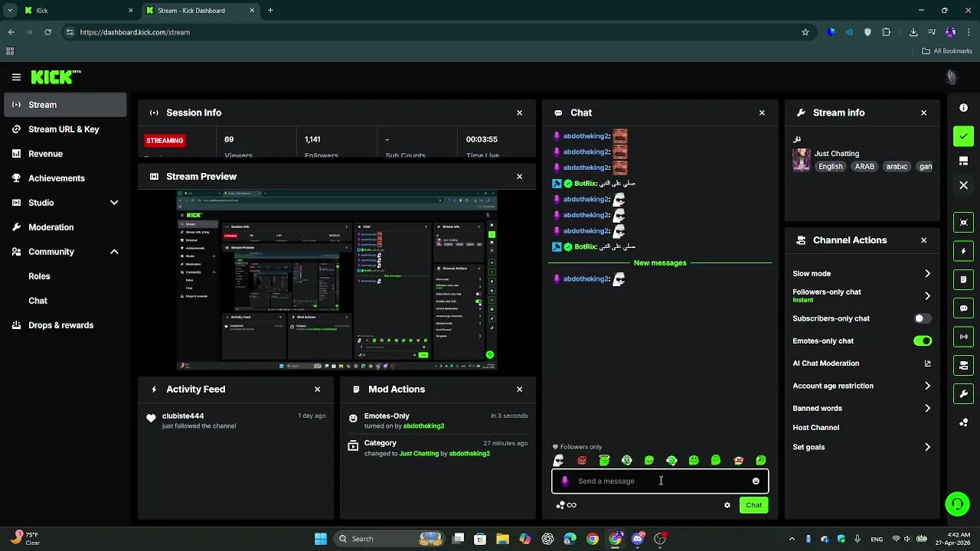Expand Account age restriction options
980x551 pixels.
pyautogui.click(x=927, y=386)
